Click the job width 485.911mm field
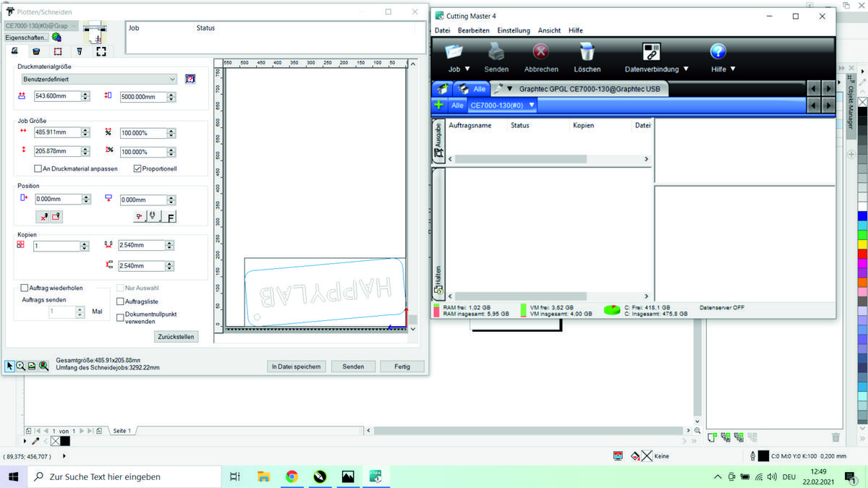The image size is (868, 488). point(56,132)
